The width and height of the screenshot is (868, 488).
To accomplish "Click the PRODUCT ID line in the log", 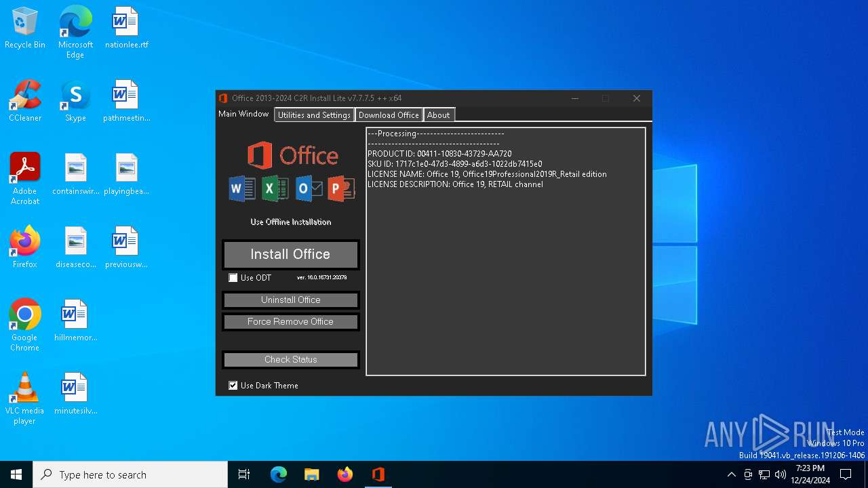I will [439, 154].
